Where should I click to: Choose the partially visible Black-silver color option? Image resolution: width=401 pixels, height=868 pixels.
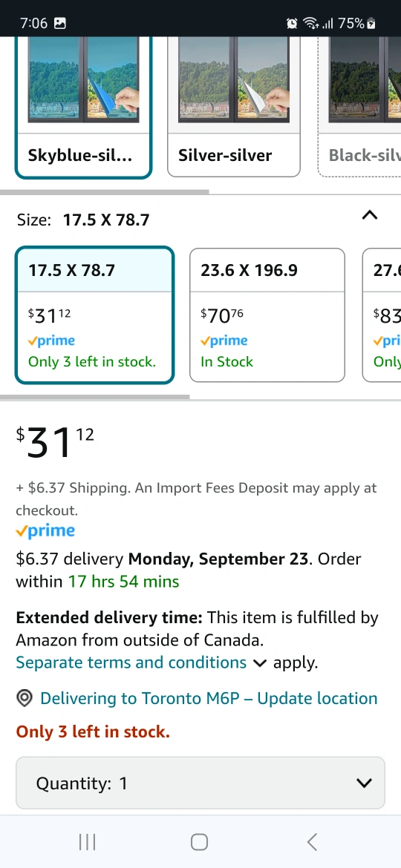(x=359, y=107)
